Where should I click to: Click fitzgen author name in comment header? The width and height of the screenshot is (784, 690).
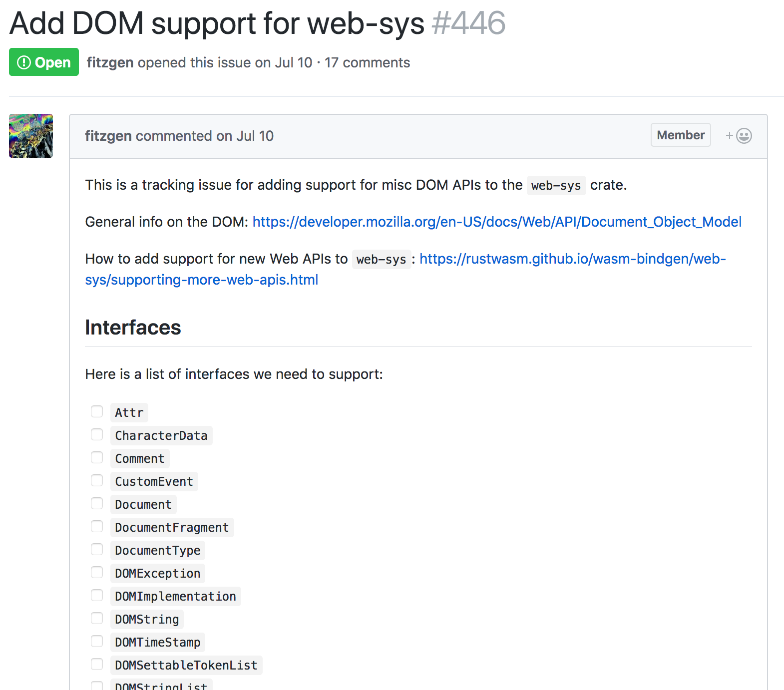click(108, 136)
